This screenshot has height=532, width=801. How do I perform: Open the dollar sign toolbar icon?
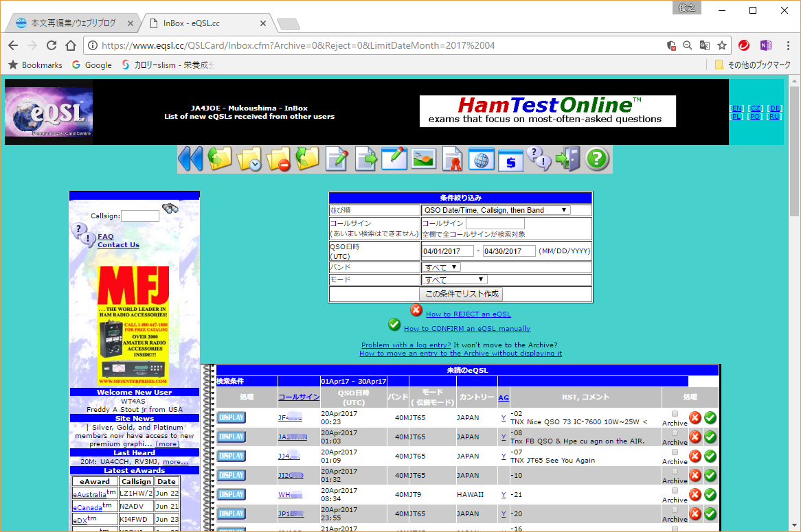510,160
